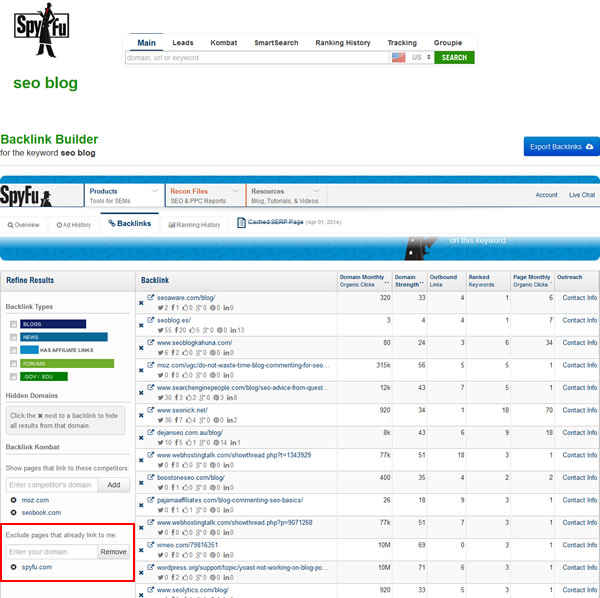The height and width of the screenshot is (598, 600).
Task: Click the dark blue BLOGS bar
Action: click(53, 324)
